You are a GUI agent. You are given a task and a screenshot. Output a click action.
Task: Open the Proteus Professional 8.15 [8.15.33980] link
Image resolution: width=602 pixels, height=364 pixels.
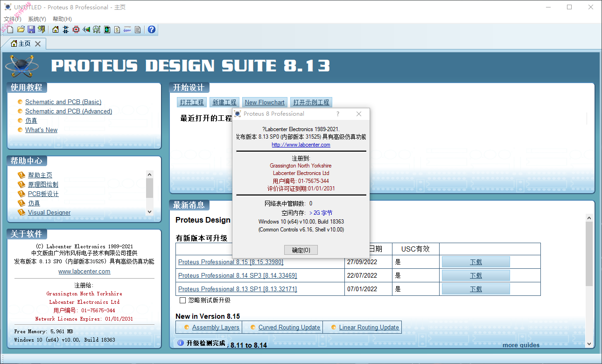[231, 262]
